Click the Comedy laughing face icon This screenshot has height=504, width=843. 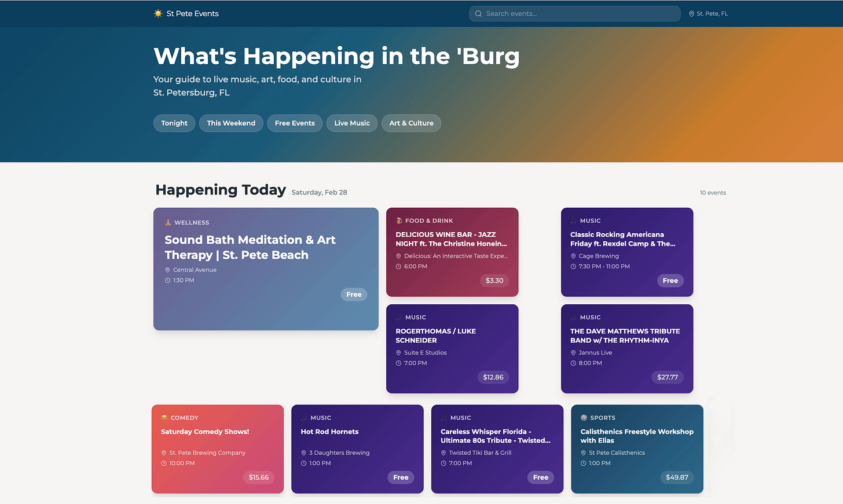164,418
